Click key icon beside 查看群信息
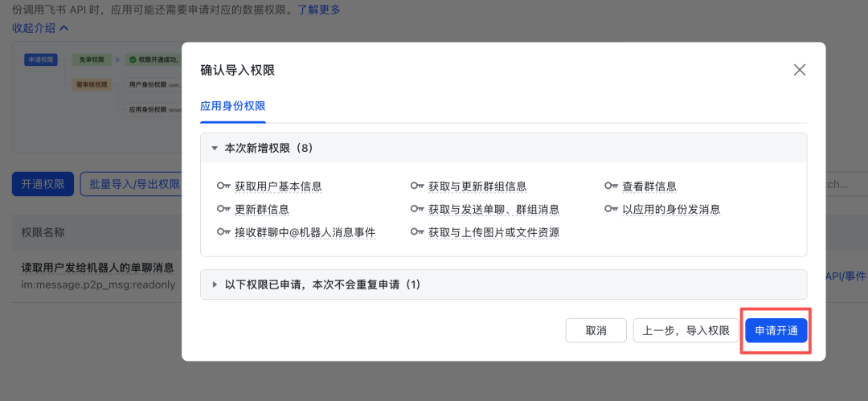 [x=611, y=186]
